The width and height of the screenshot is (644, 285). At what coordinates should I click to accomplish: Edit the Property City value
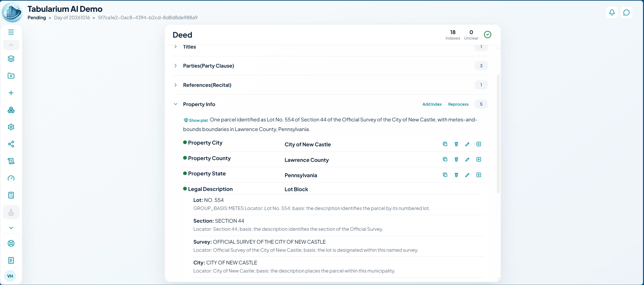coord(467,144)
